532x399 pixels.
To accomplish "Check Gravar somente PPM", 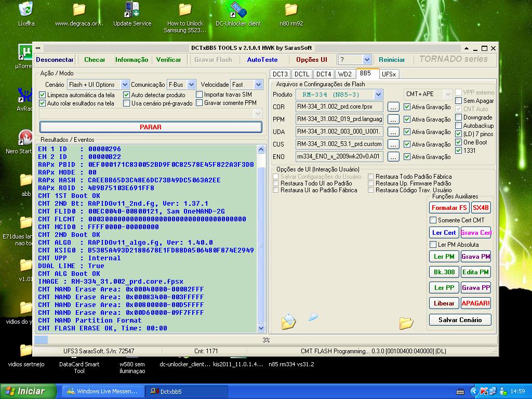I will pos(199,102).
